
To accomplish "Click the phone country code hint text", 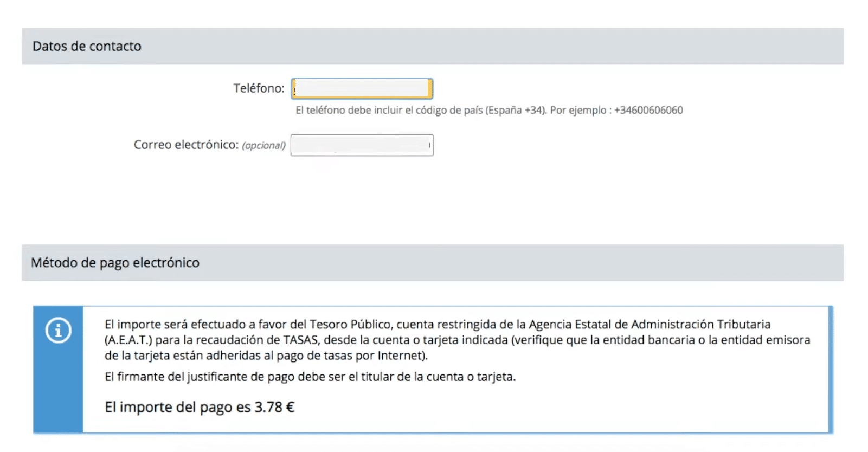I will pyautogui.click(x=489, y=110).
